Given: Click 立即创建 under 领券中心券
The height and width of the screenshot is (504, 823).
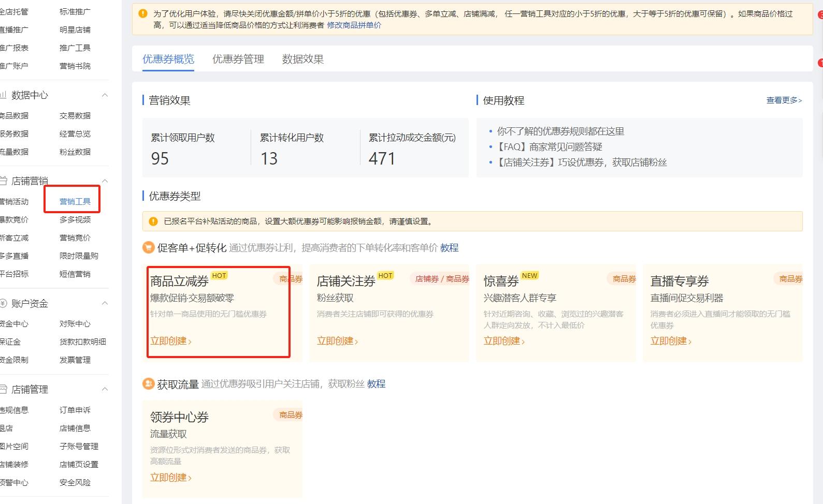Looking at the screenshot, I should tap(171, 478).
